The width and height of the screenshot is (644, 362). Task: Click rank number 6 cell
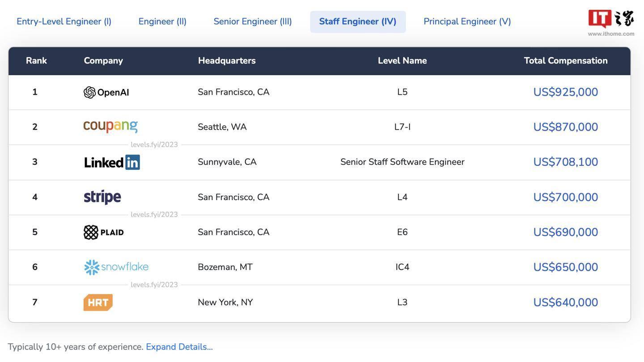pyautogui.click(x=35, y=267)
